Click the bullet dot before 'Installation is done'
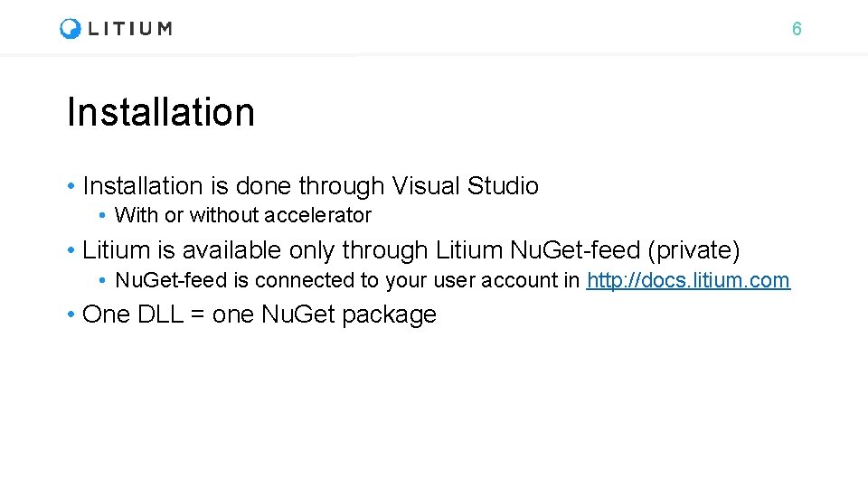Viewport: 868px width, 488px height. click(71, 187)
